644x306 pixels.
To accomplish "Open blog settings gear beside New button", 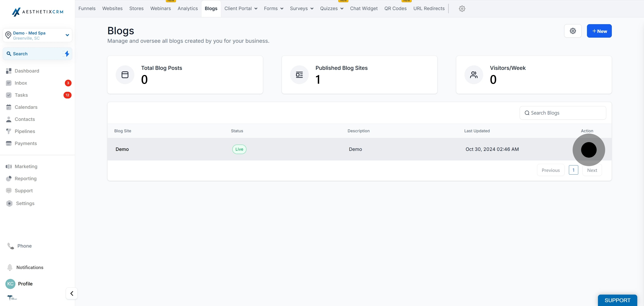I will (x=572, y=31).
